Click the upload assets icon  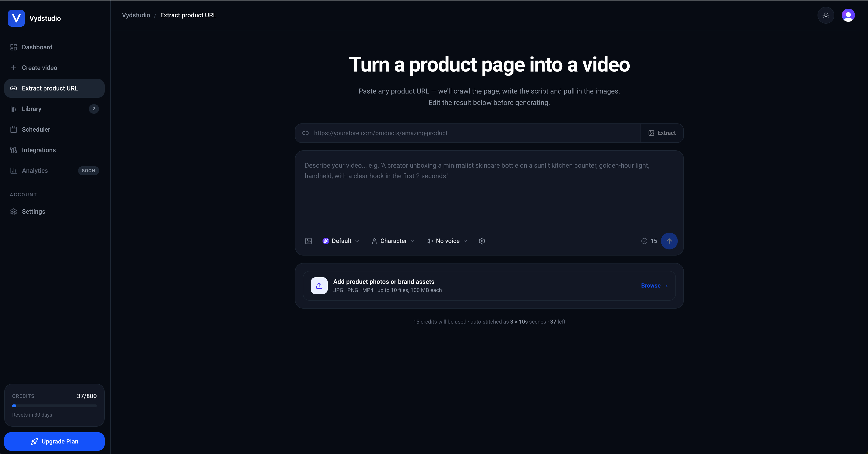click(x=319, y=286)
